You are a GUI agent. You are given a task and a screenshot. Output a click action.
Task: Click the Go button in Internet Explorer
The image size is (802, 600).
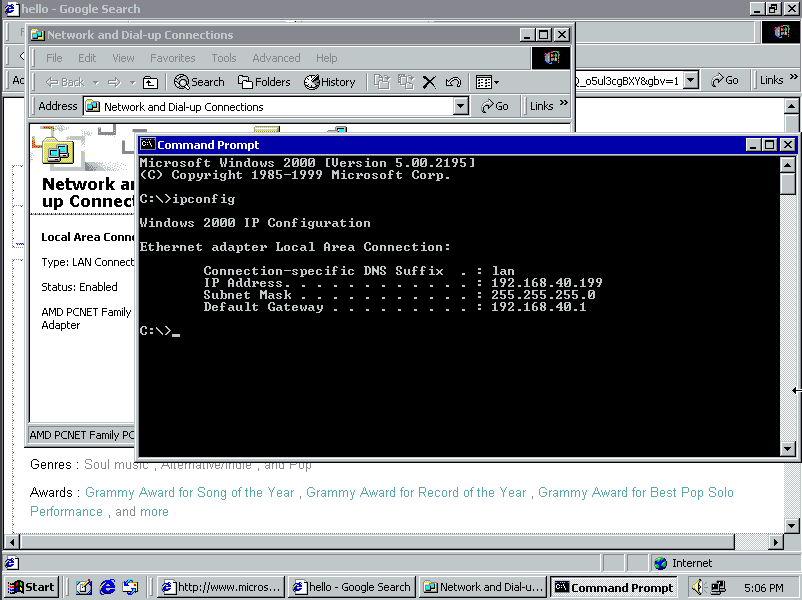(725, 80)
